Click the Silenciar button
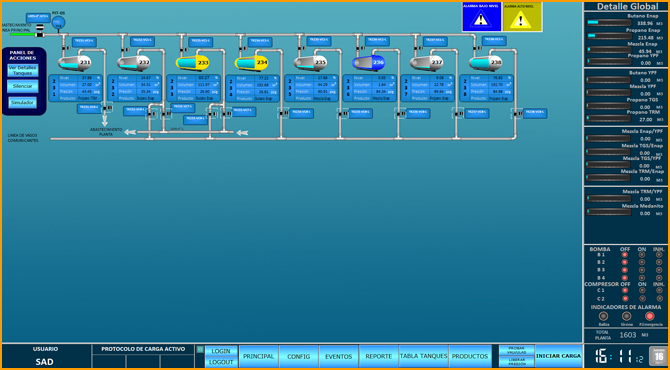The width and height of the screenshot is (670, 370). coord(23,86)
